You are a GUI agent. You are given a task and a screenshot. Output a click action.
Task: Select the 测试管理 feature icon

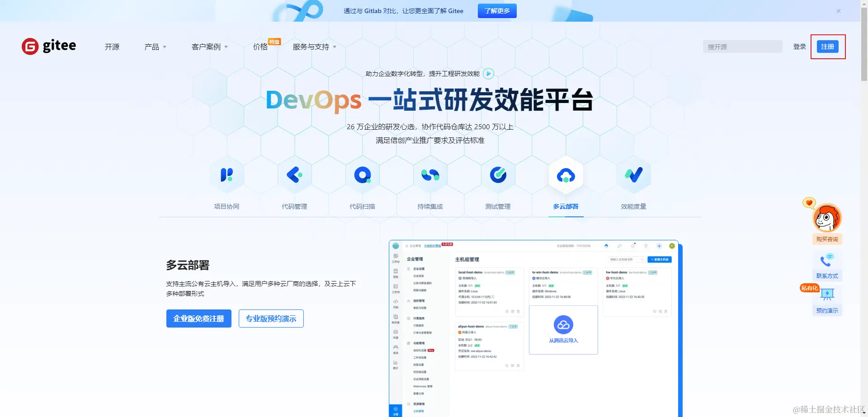498,175
